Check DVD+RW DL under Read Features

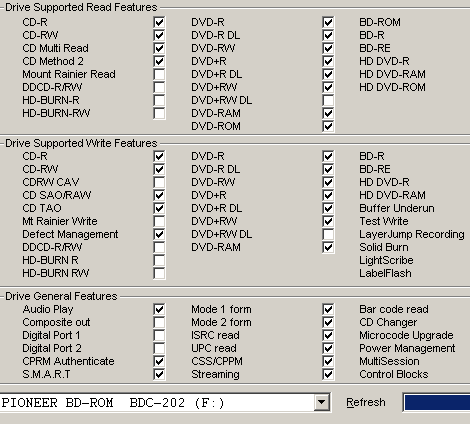tap(328, 100)
